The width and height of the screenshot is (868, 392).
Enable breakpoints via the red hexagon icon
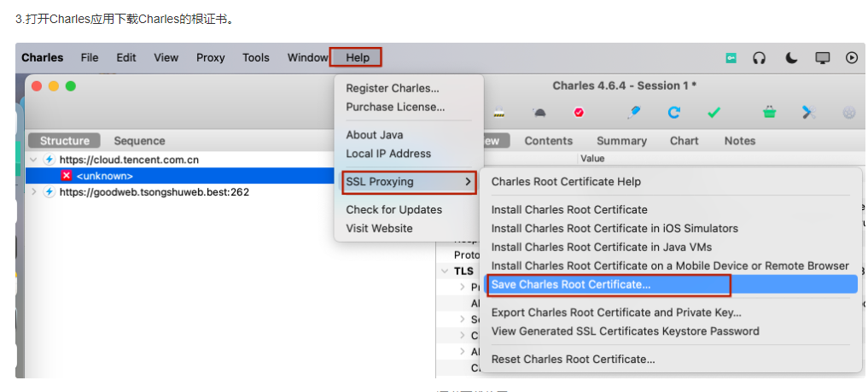tap(579, 113)
